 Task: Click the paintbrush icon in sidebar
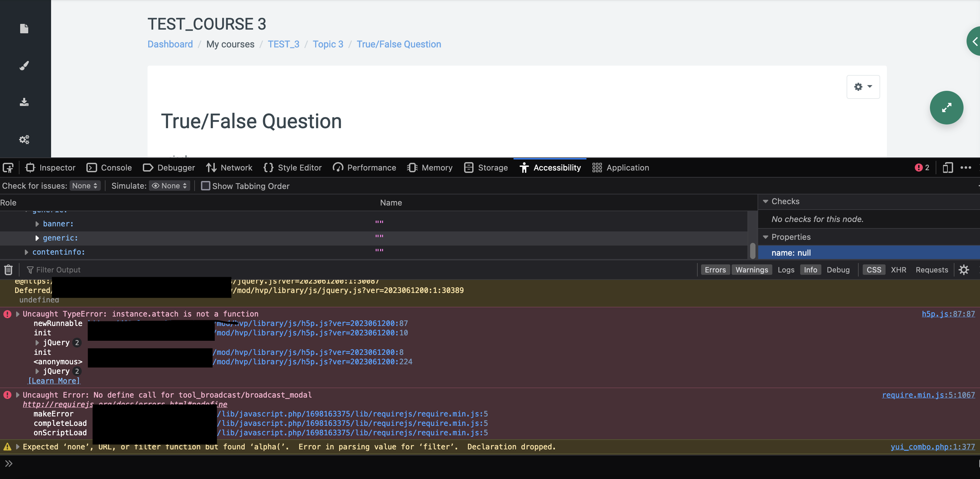24,66
